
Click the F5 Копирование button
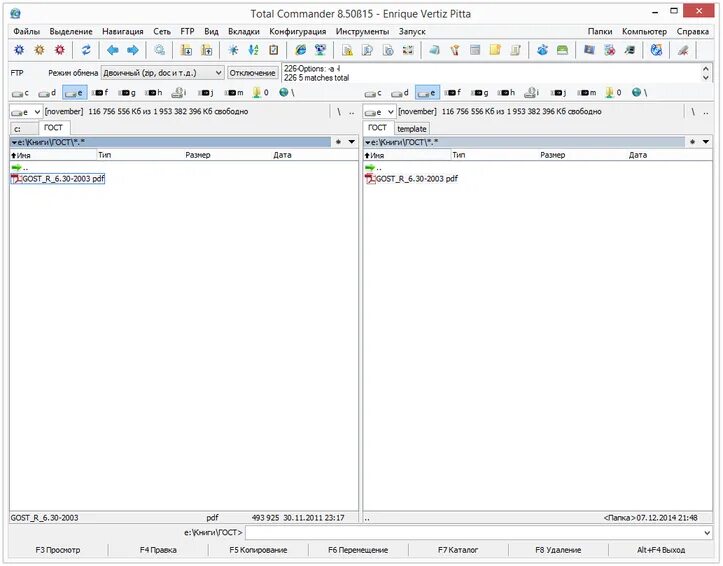tap(258, 550)
